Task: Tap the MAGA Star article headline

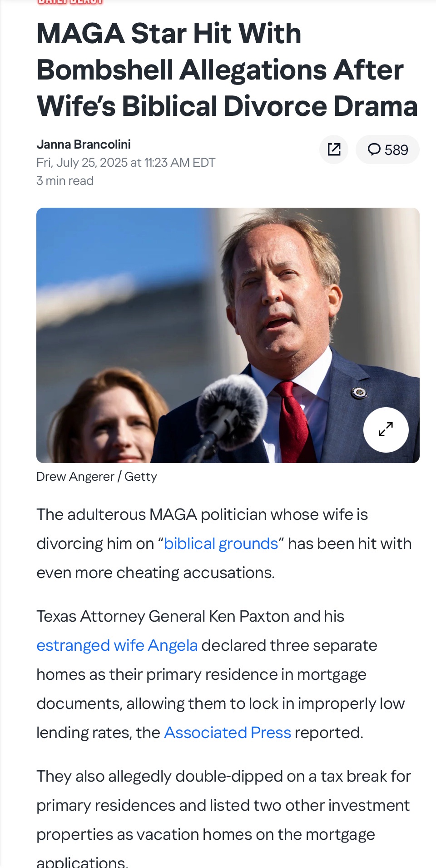Action: tap(227, 70)
